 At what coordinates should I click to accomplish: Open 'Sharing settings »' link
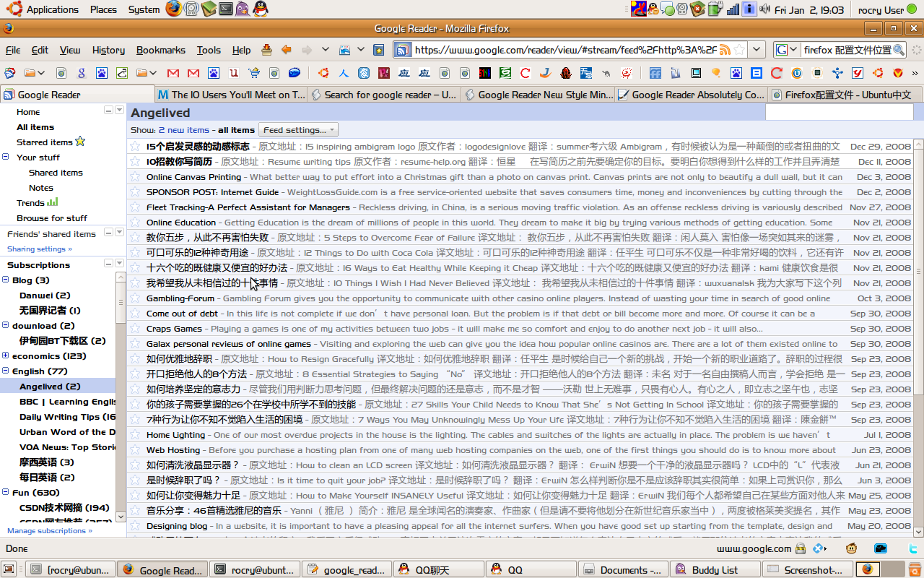(x=40, y=249)
